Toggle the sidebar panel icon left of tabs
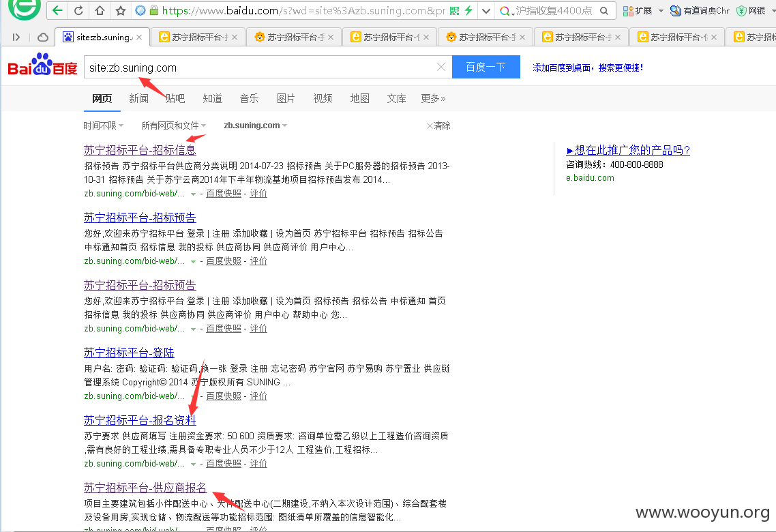 tap(16, 37)
